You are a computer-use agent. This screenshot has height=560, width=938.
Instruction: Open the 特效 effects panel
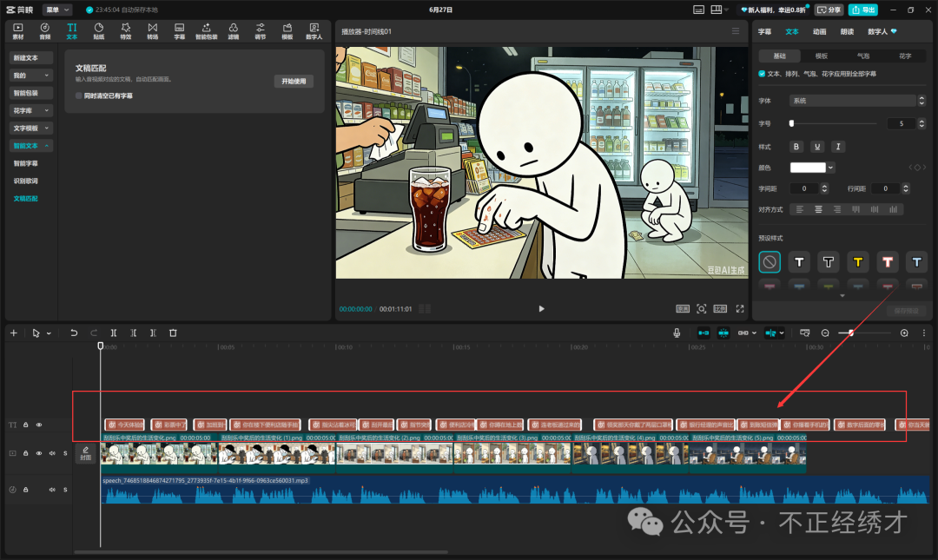tap(126, 31)
